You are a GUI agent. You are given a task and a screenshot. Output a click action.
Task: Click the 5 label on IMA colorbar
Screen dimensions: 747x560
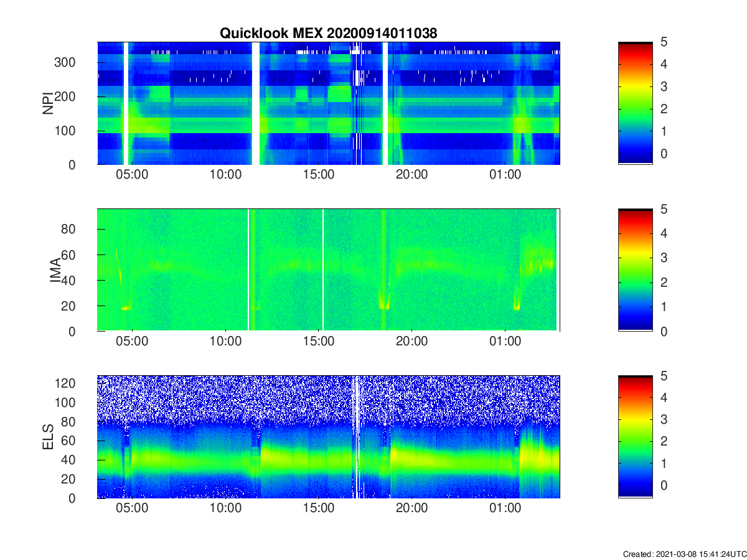663,209
